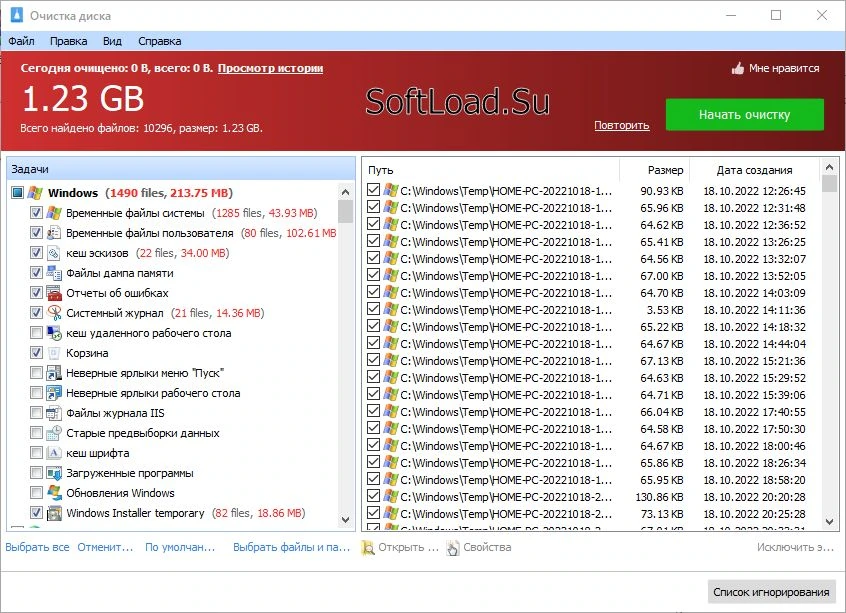Click the Windows Installer temporary icon
Image resolution: width=846 pixels, height=613 pixels.
(x=54, y=512)
